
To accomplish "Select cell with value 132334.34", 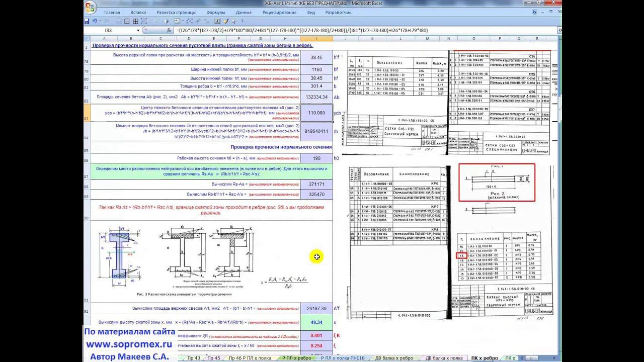I will coord(316,97).
